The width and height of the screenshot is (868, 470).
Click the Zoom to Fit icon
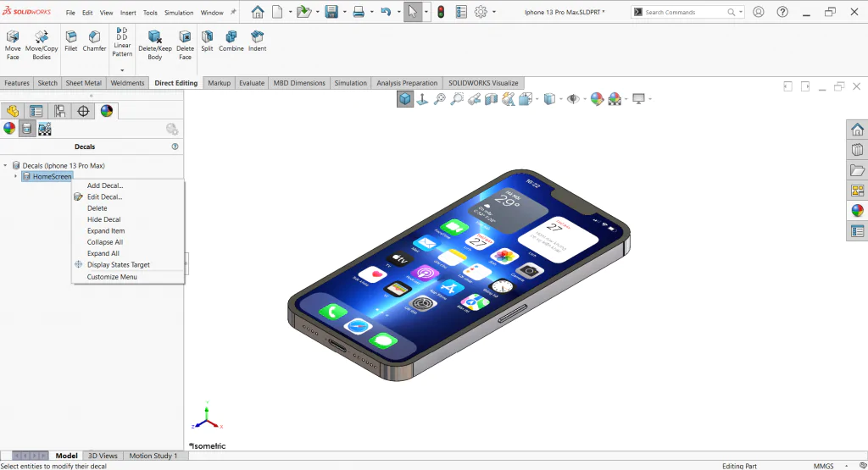(x=440, y=99)
